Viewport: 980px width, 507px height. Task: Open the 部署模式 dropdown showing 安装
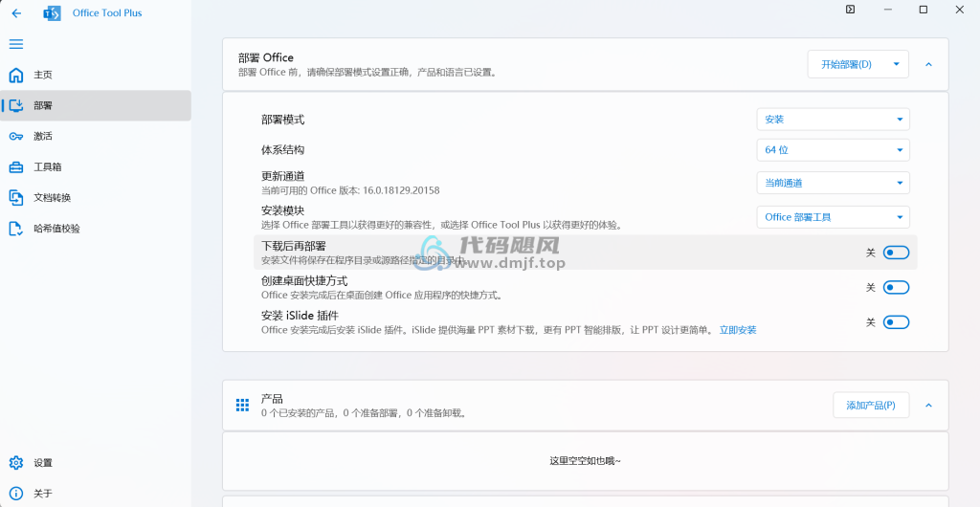pyautogui.click(x=834, y=120)
